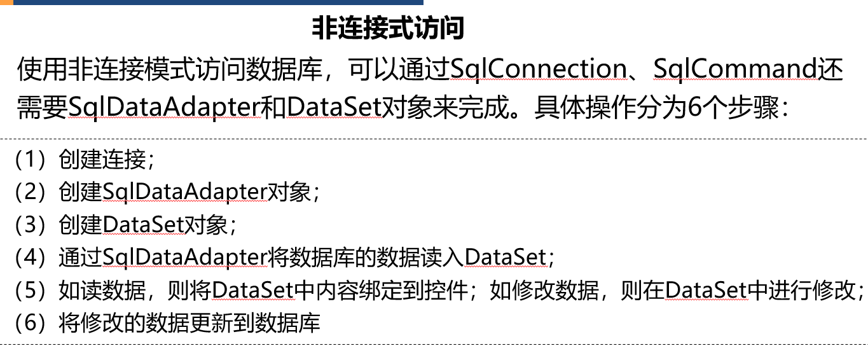Click DataSet in the second intro line
Viewport: 868px width, 360px height.
[333, 109]
